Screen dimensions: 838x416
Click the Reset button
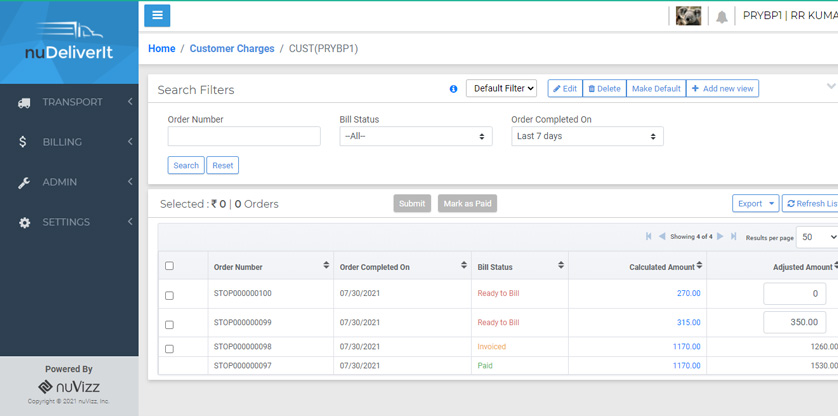tap(223, 165)
